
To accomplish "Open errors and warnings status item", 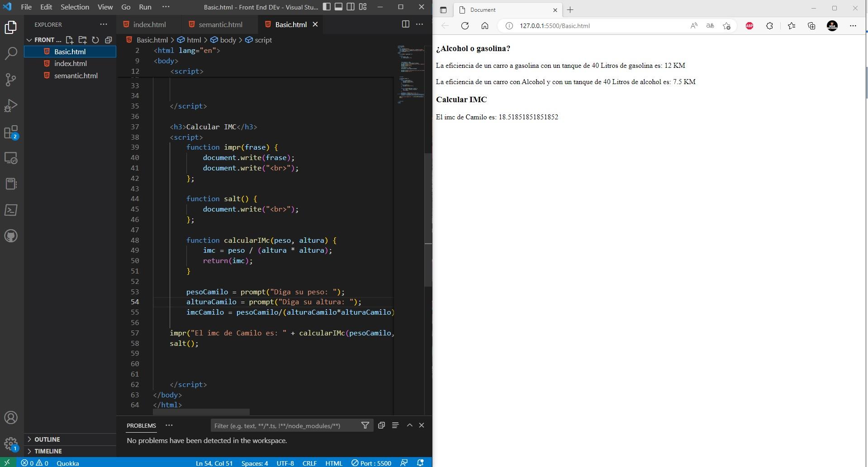I will [35, 463].
